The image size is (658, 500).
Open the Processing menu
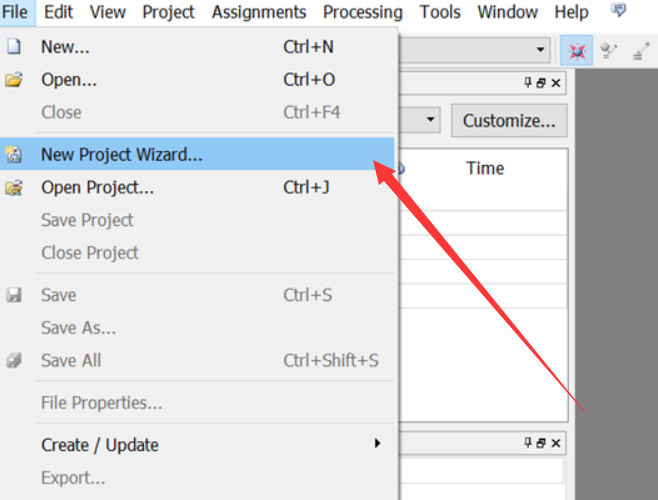[363, 12]
